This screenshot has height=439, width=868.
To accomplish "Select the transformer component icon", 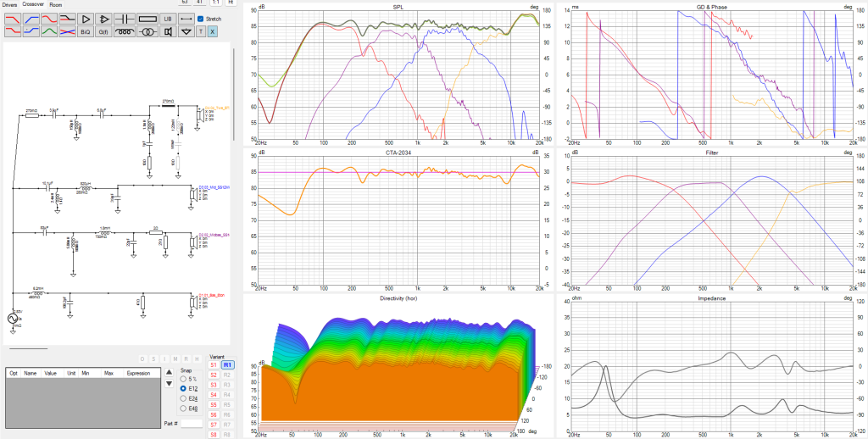I will point(147,31).
